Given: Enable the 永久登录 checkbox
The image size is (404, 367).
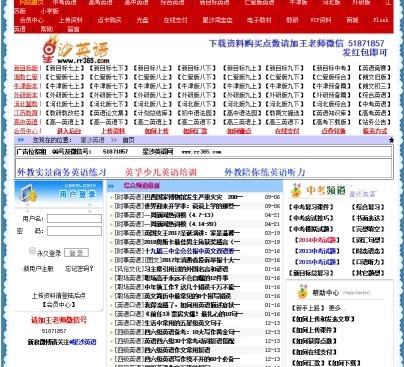Looking at the screenshot, I should click(x=32, y=250).
